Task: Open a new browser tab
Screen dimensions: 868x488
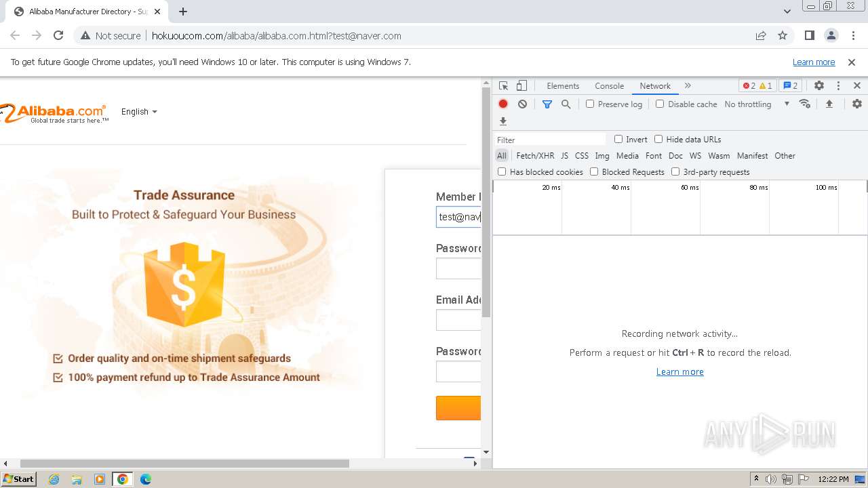Action: click(x=183, y=12)
